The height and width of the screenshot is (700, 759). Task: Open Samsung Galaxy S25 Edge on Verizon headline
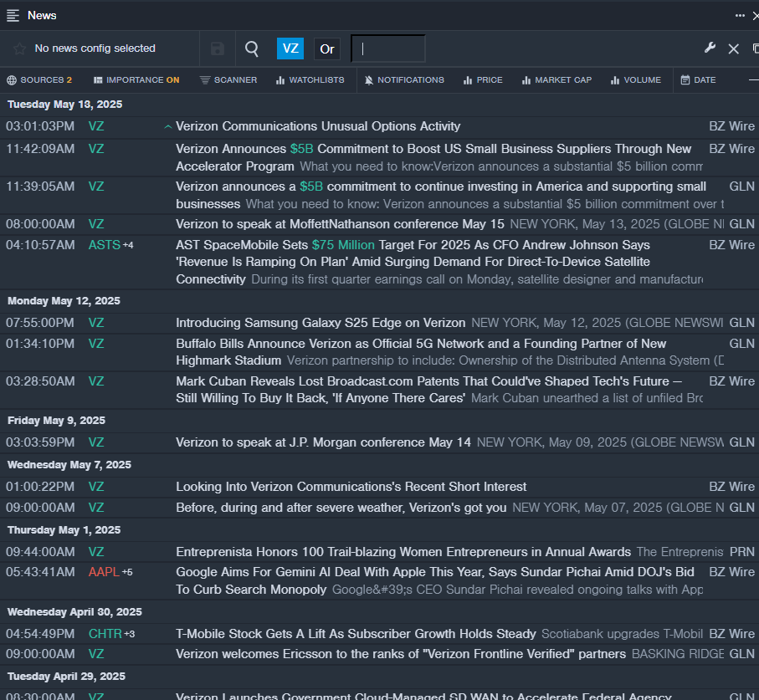coord(321,323)
